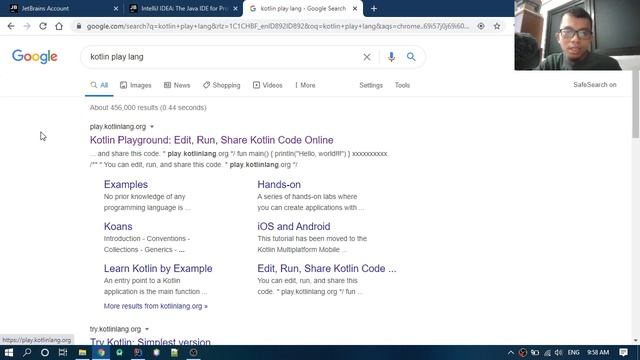This screenshot has width=640, height=360.
Task: Click the blue search magnifier button
Action: (x=411, y=57)
